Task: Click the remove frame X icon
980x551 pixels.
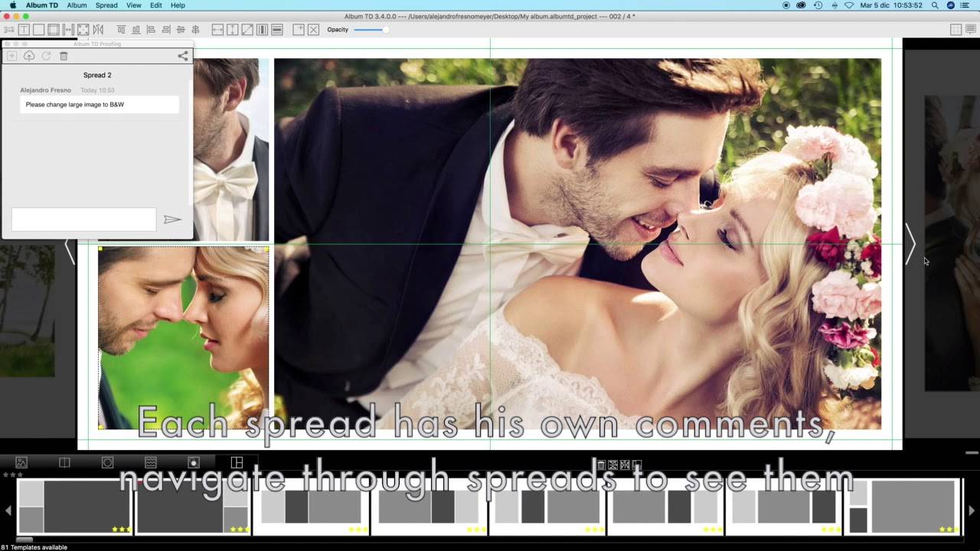Action: 313,30
